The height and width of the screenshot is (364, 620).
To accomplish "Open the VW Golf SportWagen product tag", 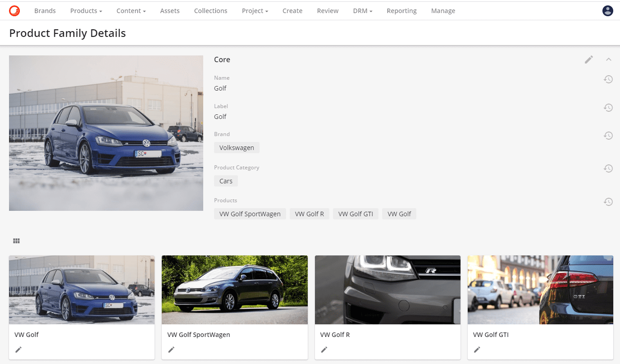I will [250, 214].
